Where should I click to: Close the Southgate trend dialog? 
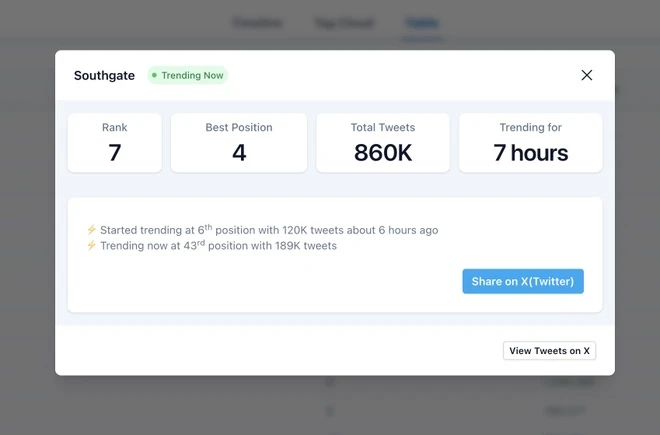[586, 75]
